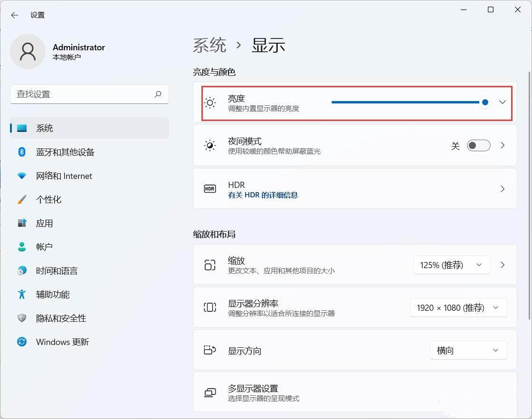The width and height of the screenshot is (532, 419).
Task: Click the search magnifier icon
Action: pos(158,94)
